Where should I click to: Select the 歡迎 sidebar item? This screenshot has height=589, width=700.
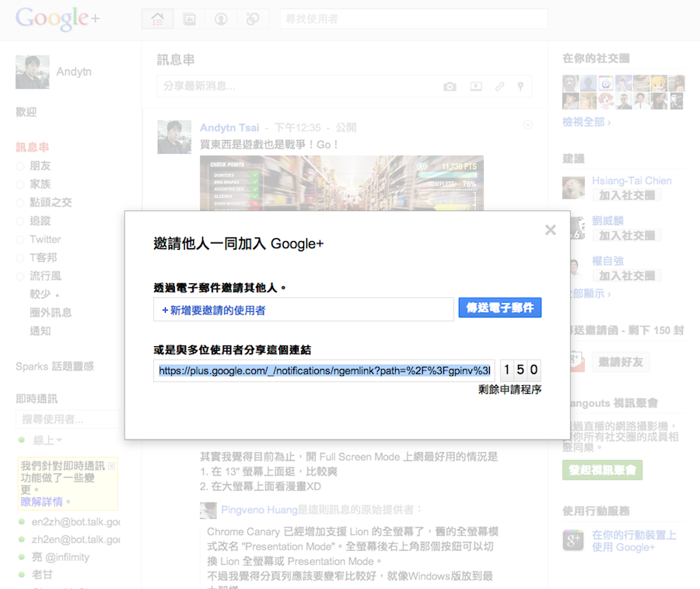[x=26, y=112]
